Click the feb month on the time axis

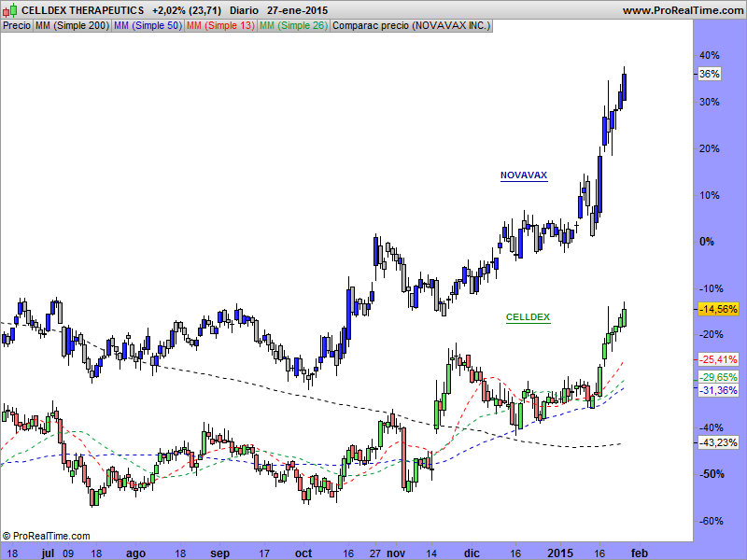tap(640, 553)
